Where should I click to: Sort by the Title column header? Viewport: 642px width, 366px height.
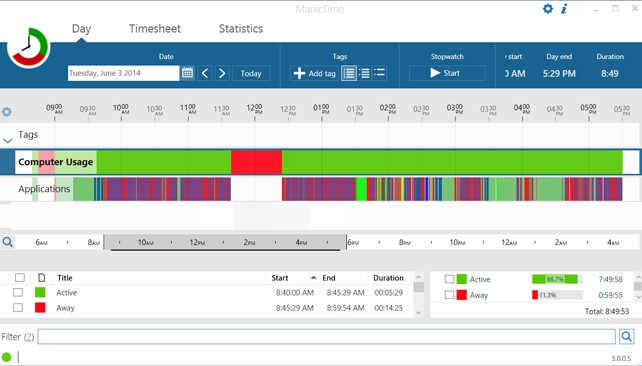point(65,278)
